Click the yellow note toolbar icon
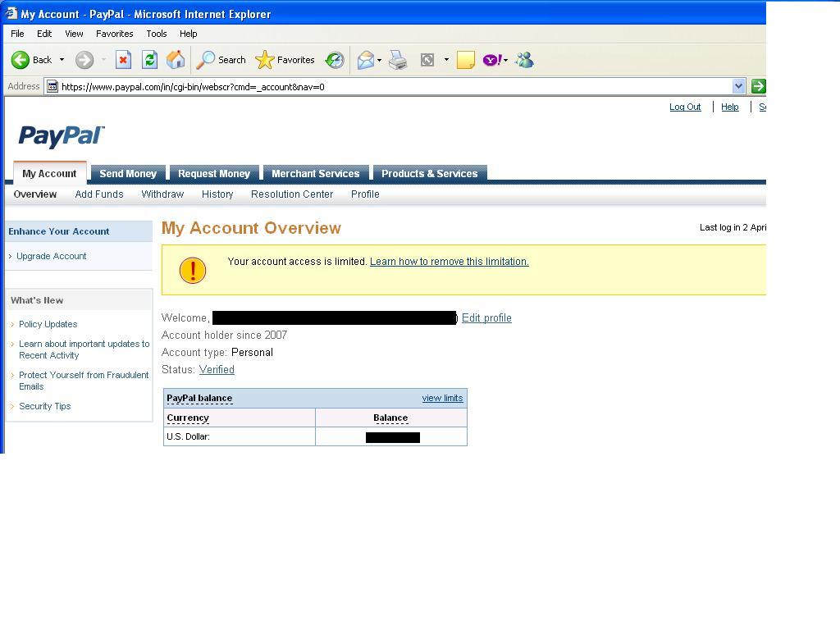Screen dimensions: 840x630 (466, 60)
